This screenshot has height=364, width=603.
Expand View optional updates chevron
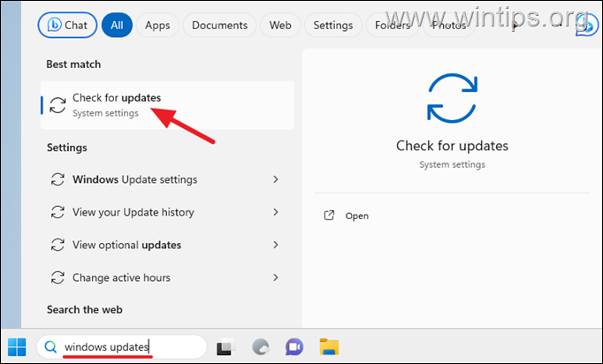[276, 245]
